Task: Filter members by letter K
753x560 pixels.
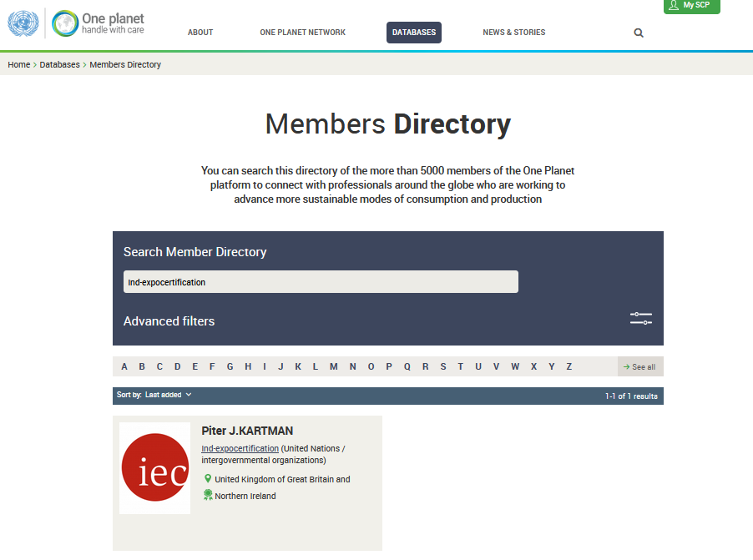Action: 298,366
